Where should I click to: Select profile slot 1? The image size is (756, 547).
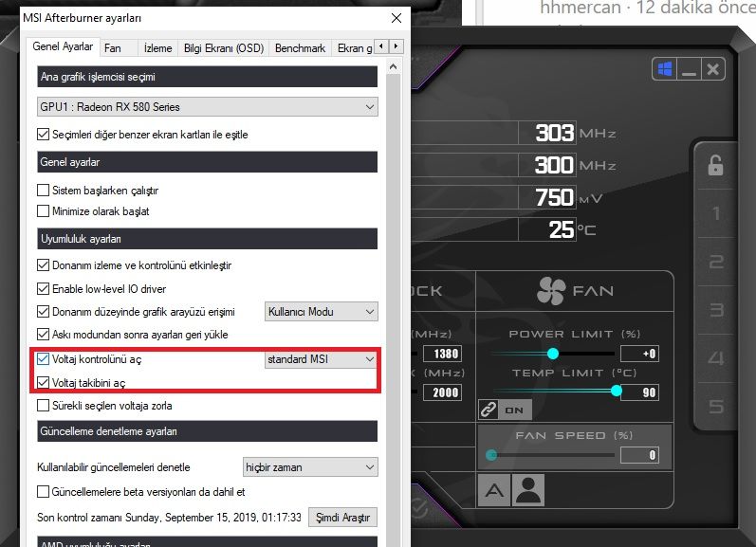click(x=716, y=213)
